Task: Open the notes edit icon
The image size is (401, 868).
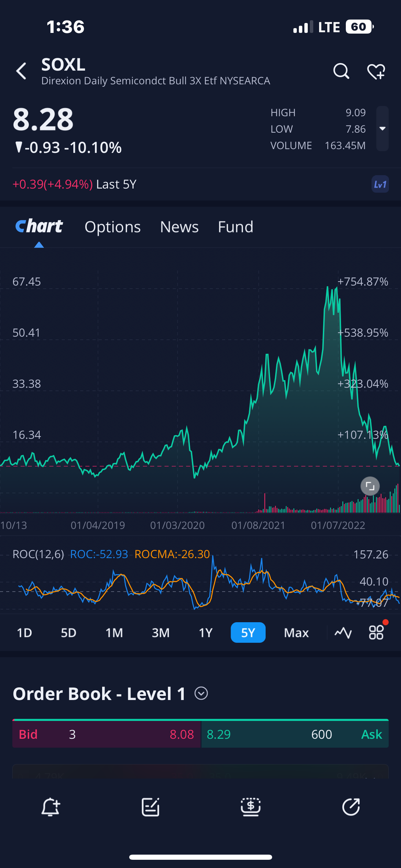Action: [150, 807]
